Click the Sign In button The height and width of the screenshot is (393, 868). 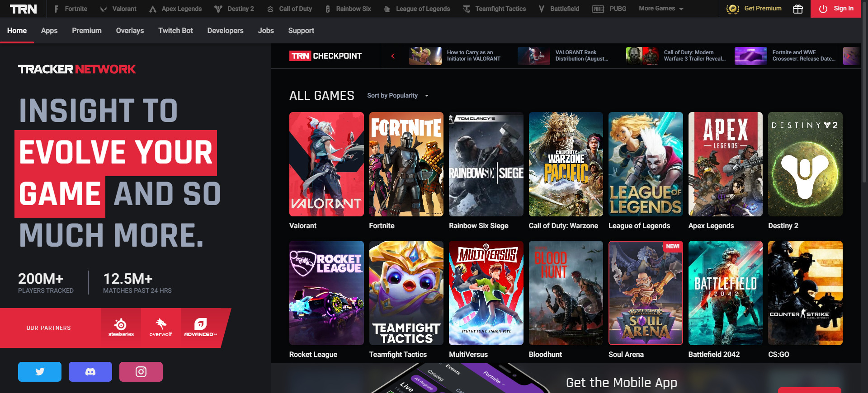pyautogui.click(x=836, y=9)
